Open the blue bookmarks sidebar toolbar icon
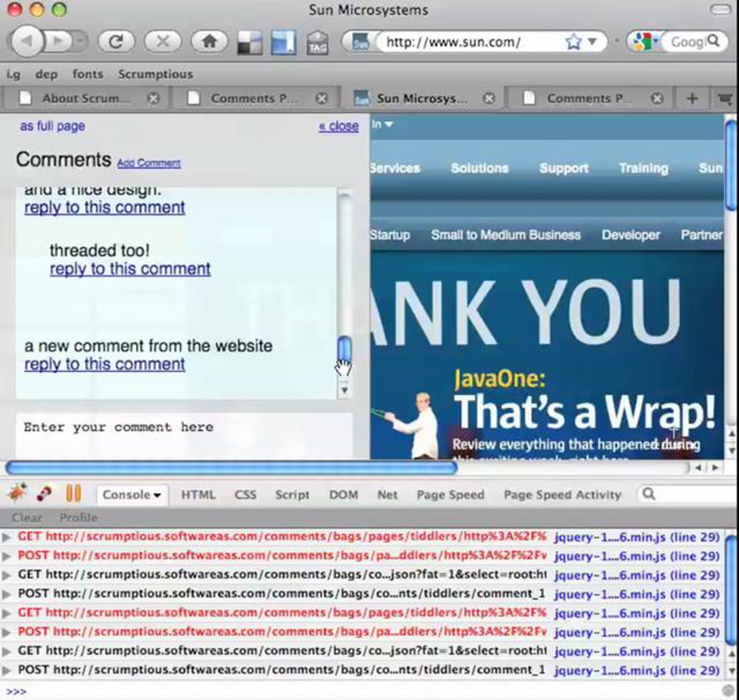The height and width of the screenshot is (700, 739). point(284,42)
